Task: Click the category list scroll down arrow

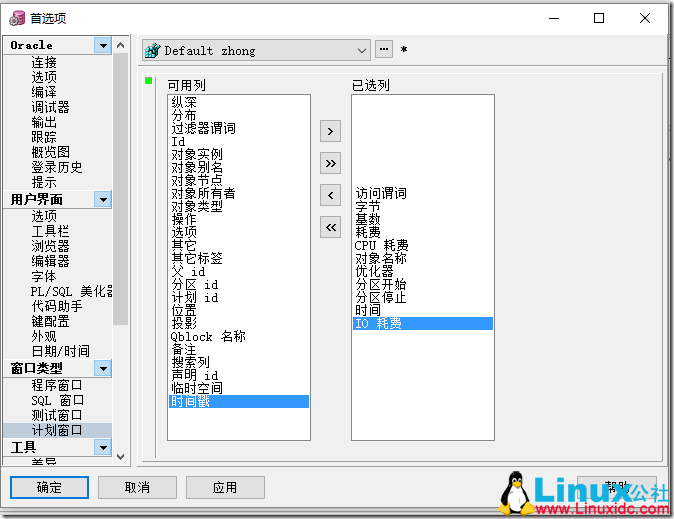Action: (x=121, y=457)
